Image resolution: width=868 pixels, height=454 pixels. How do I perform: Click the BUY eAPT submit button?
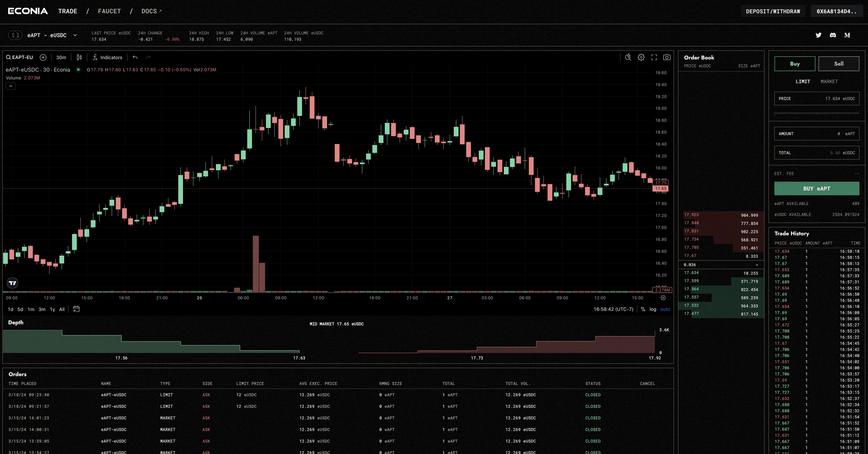[x=817, y=188]
